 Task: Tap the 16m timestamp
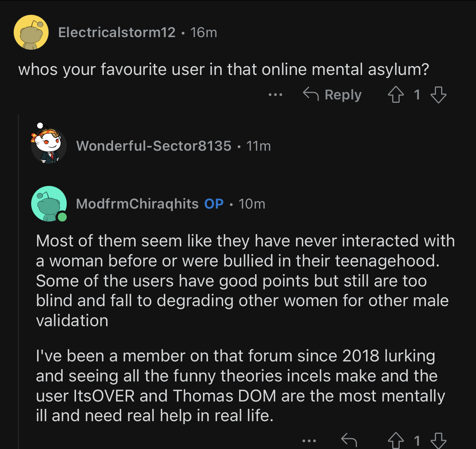[204, 32]
